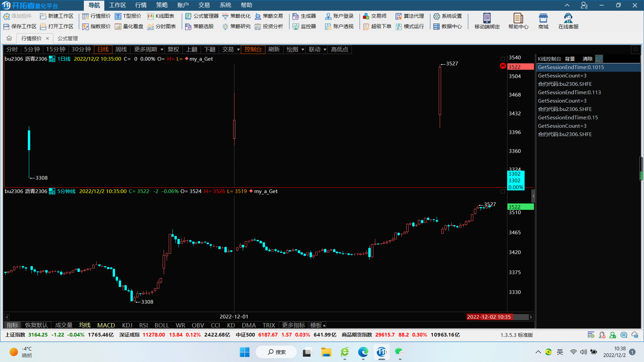
Task: Open 策略优化 strategy optimizer
Action: tap(236, 16)
